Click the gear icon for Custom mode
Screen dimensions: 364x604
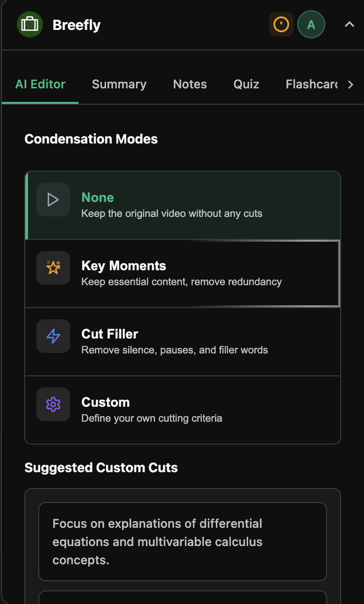tap(53, 404)
